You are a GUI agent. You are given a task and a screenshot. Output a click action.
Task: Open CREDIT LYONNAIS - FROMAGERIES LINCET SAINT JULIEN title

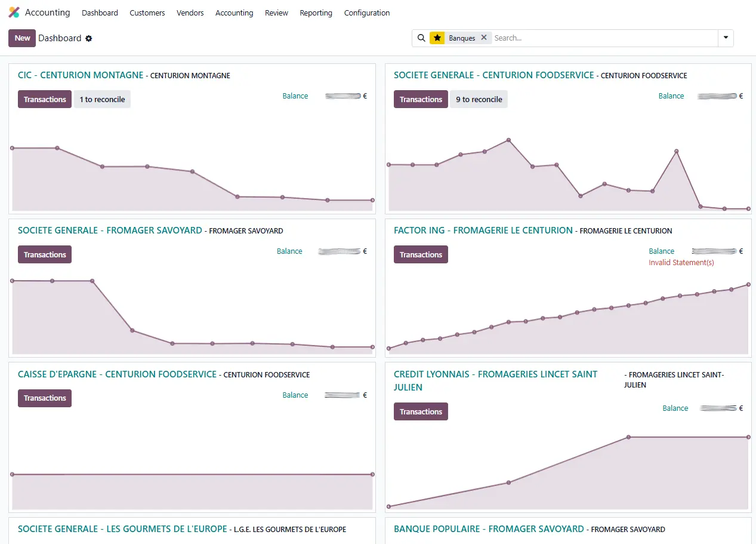coord(495,380)
